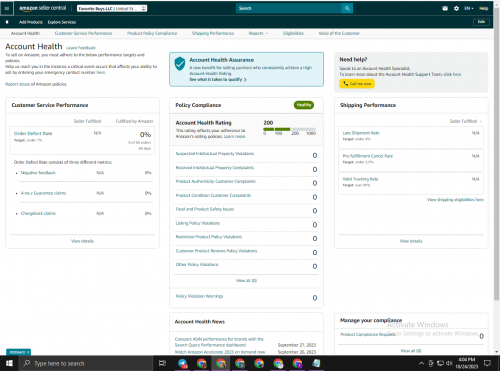Click View all (0) under Policy Compliance
The height and width of the screenshot is (371, 500).
tap(246, 281)
